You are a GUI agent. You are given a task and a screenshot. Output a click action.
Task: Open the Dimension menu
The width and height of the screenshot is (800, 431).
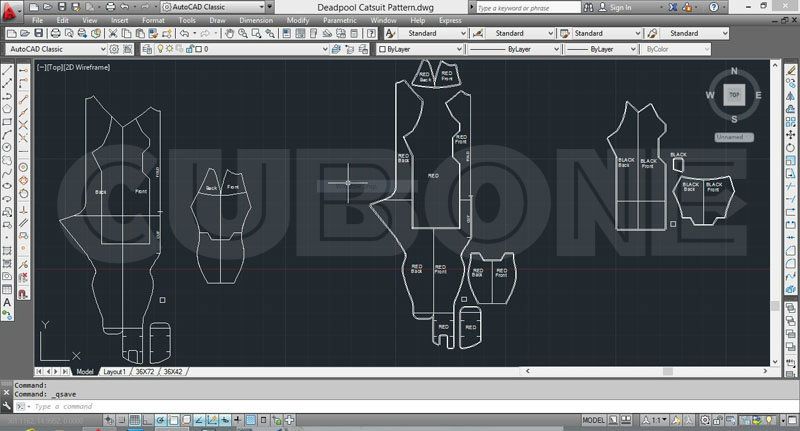(x=256, y=20)
